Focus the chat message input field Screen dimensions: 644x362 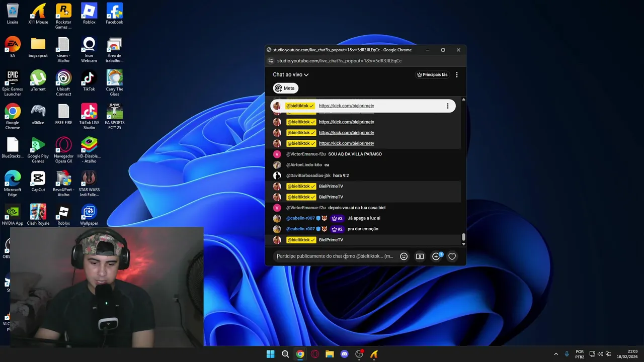coord(335,256)
